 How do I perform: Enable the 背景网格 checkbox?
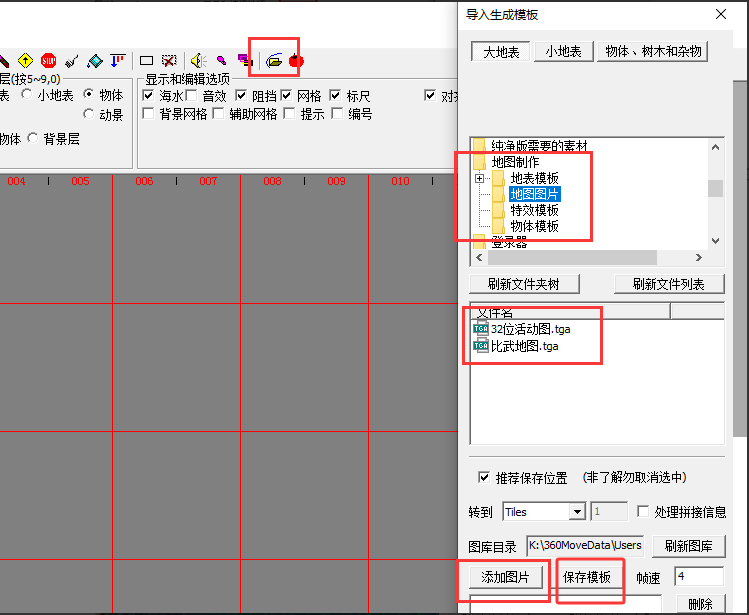148,114
